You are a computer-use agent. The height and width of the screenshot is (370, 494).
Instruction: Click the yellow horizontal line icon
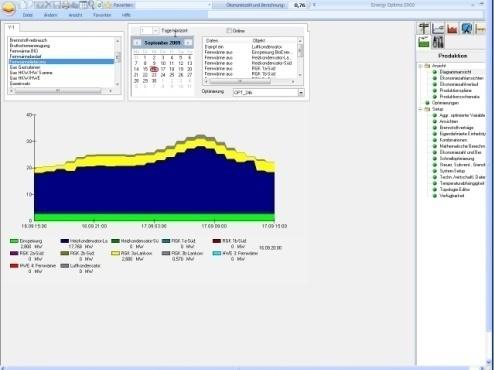(x=480, y=28)
